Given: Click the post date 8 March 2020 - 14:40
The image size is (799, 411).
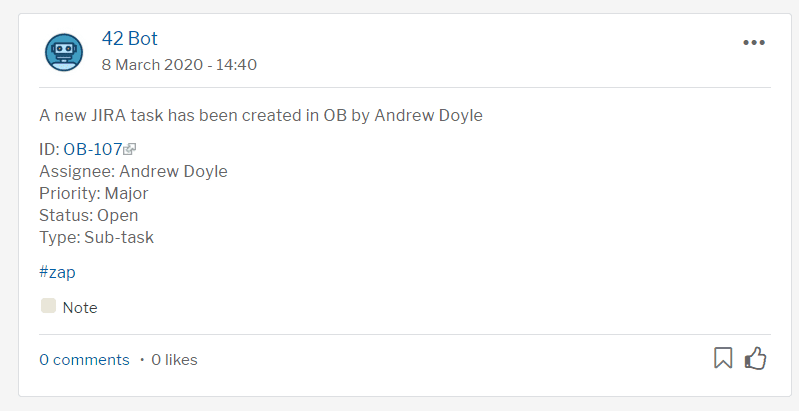Looking at the screenshot, I should click(179, 65).
